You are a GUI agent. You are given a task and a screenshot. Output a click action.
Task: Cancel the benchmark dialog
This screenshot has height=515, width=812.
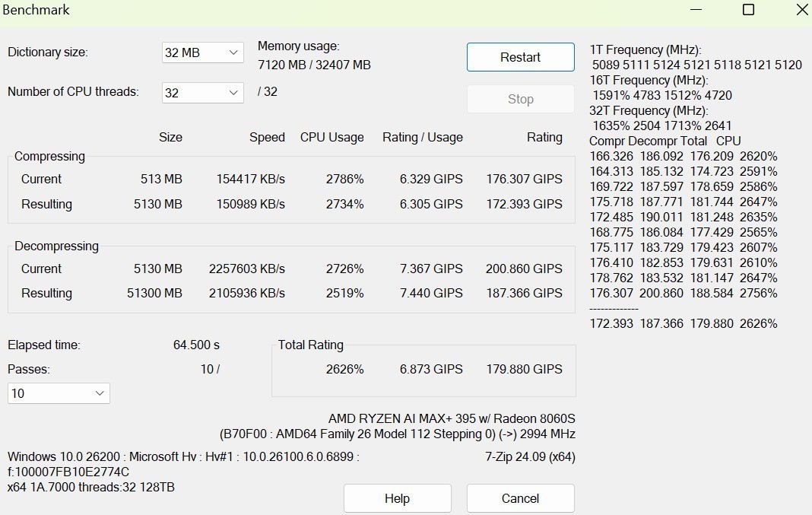[520, 498]
